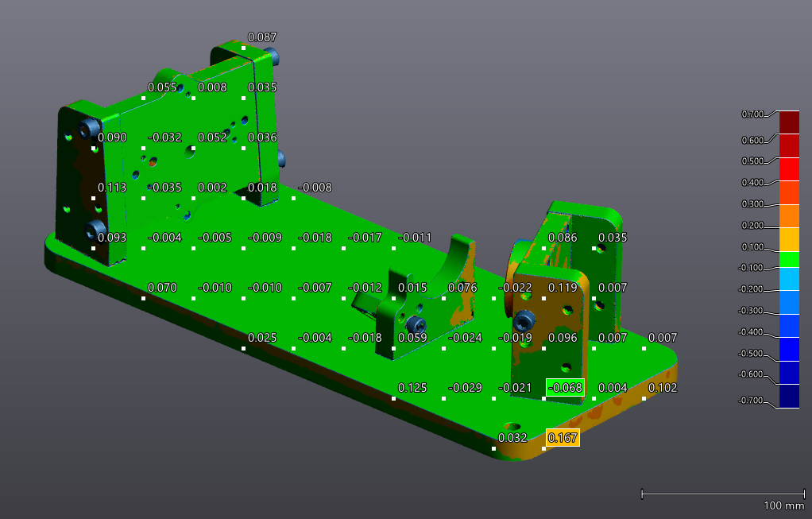This screenshot has height=519, width=812.
Task: Click the -0.700 legend scale value
Action: 751,401
